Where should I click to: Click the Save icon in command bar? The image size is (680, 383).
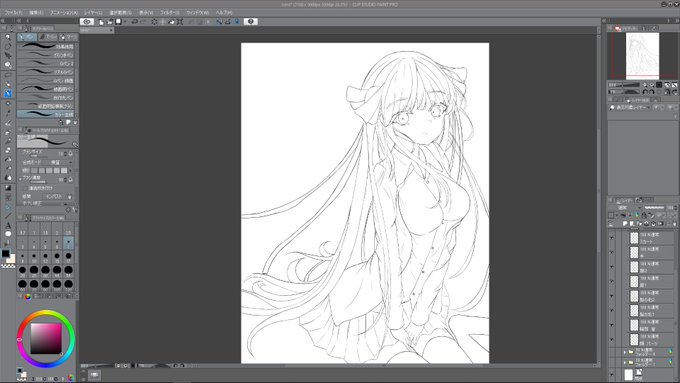(118, 21)
